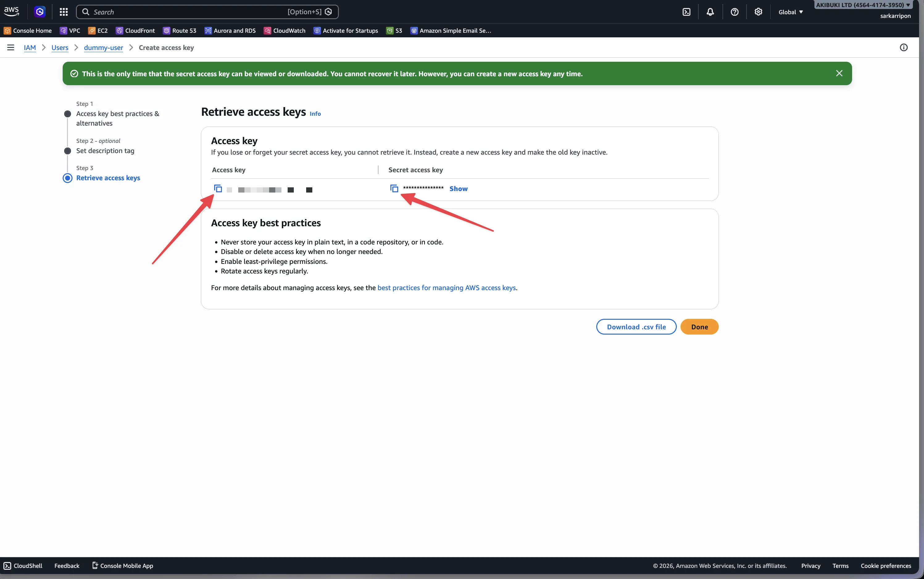Show the secret access key
924x579 pixels.
[458, 188]
